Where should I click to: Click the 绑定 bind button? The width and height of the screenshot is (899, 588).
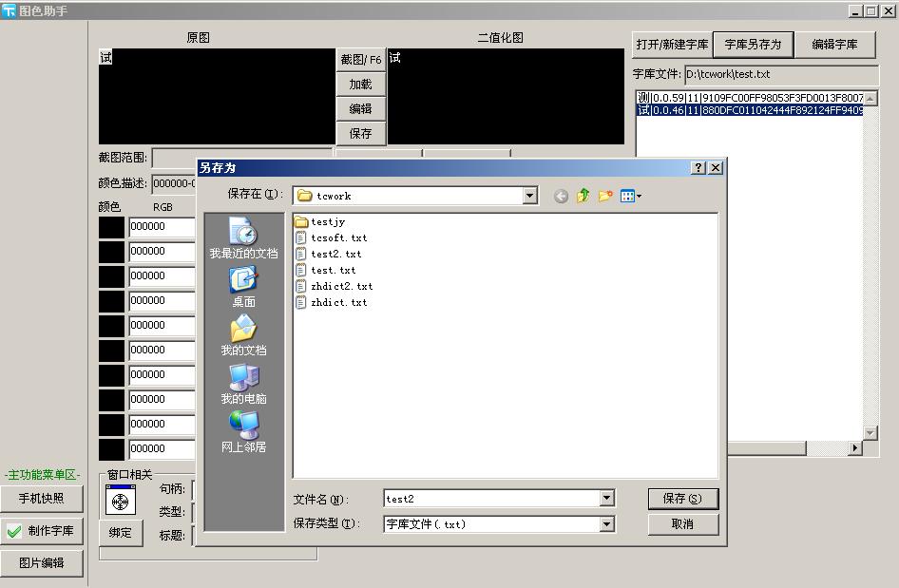[121, 533]
